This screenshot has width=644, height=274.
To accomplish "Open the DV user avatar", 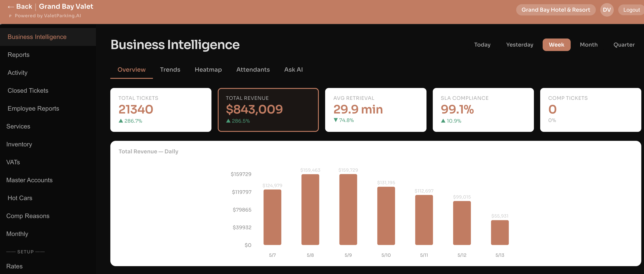I will 607,10.
